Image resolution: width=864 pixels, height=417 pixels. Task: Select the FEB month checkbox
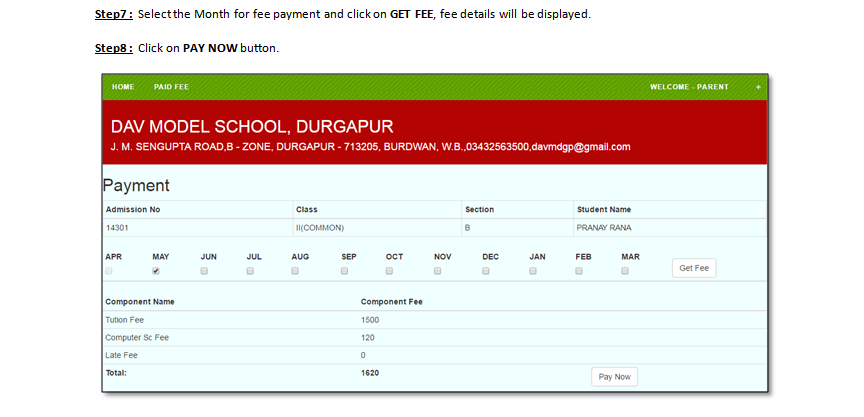579,271
